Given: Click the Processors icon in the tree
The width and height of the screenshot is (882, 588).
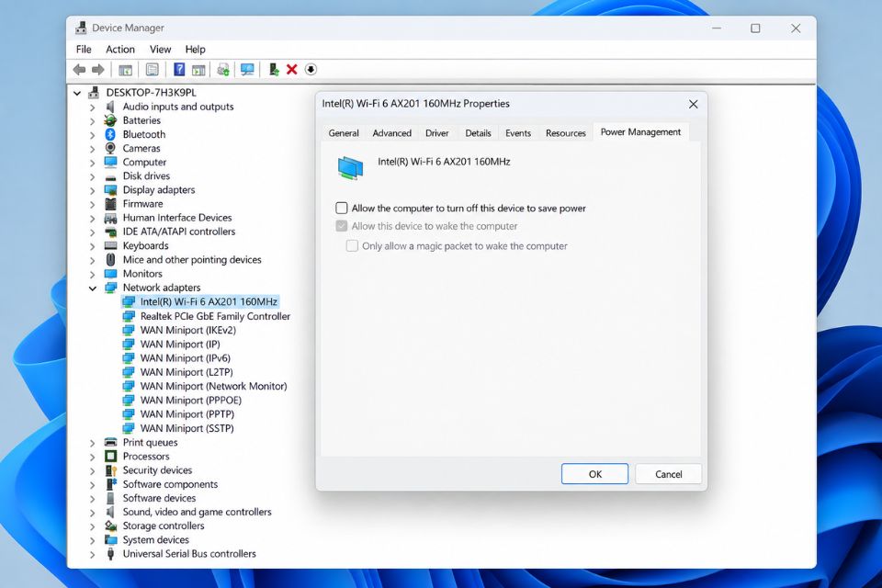Looking at the screenshot, I should click(x=111, y=457).
